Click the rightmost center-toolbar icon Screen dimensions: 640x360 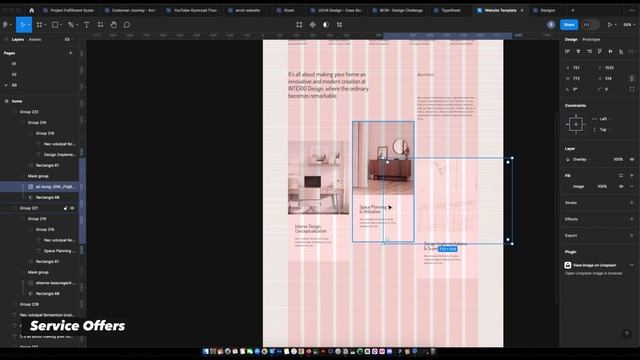click(339, 25)
